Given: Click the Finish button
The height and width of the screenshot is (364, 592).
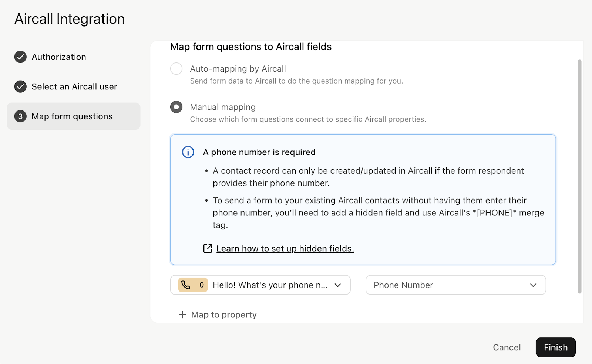Looking at the screenshot, I should point(555,347).
